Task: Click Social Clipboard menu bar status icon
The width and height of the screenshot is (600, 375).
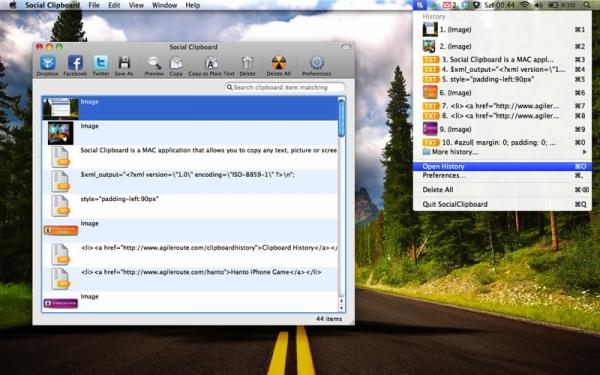Action: pyautogui.click(x=420, y=5)
